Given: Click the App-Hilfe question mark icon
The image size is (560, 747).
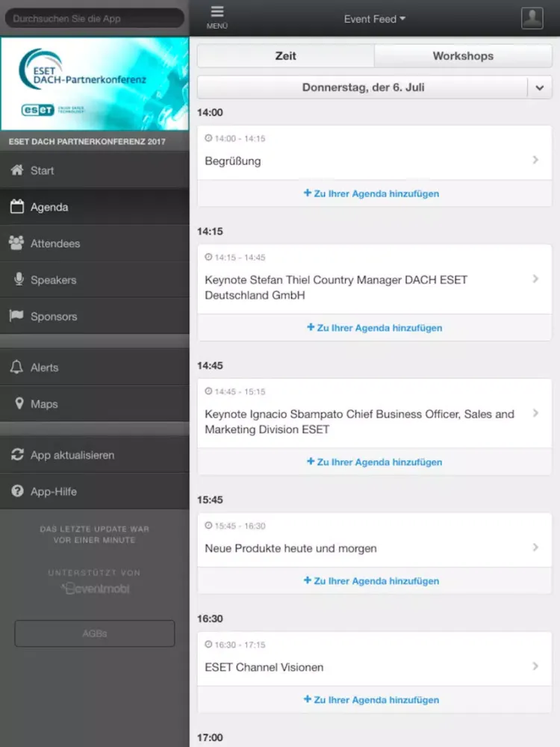Looking at the screenshot, I should click(18, 491).
